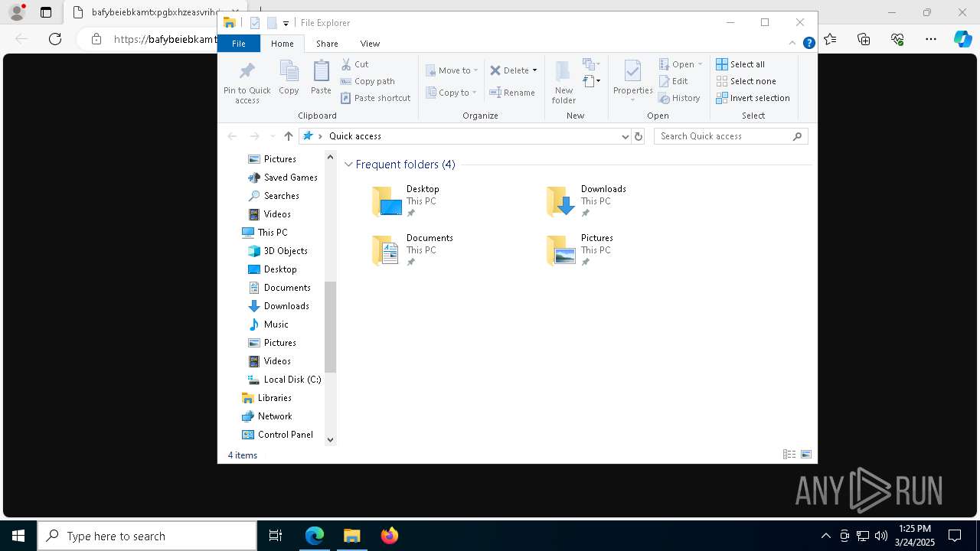
Task: Open Quick Access Toolbar customize dropdown
Action: [286, 23]
